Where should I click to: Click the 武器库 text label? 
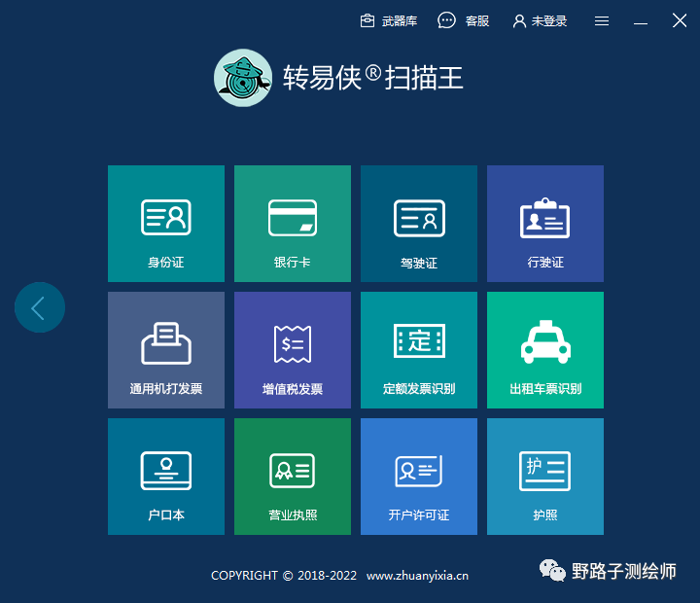point(400,21)
